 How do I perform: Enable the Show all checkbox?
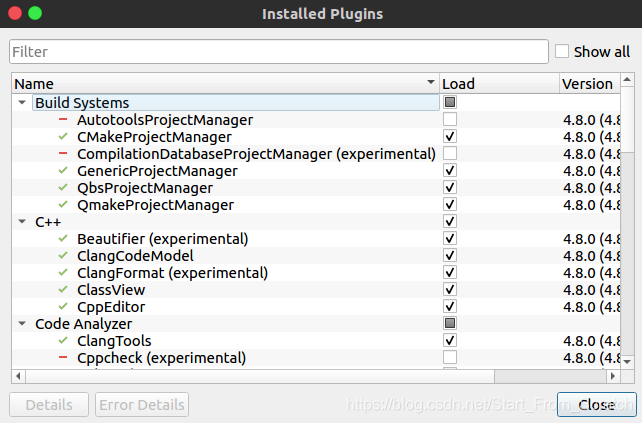pos(562,52)
